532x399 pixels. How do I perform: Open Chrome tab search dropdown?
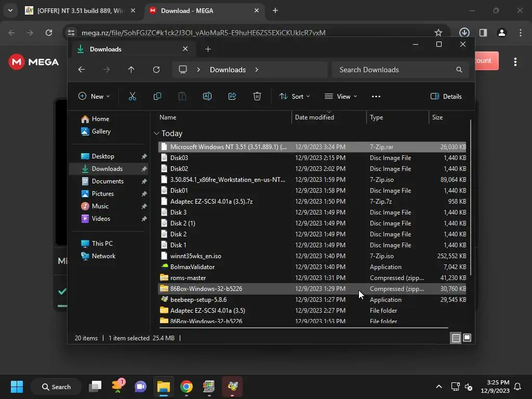click(x=10, y=10)
